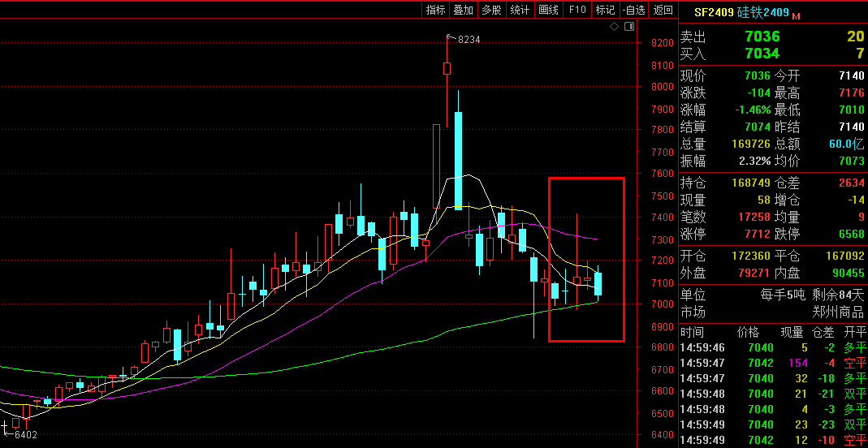Click the 统计 statistics button
868x448 pixels.
(x=519, y=10)
